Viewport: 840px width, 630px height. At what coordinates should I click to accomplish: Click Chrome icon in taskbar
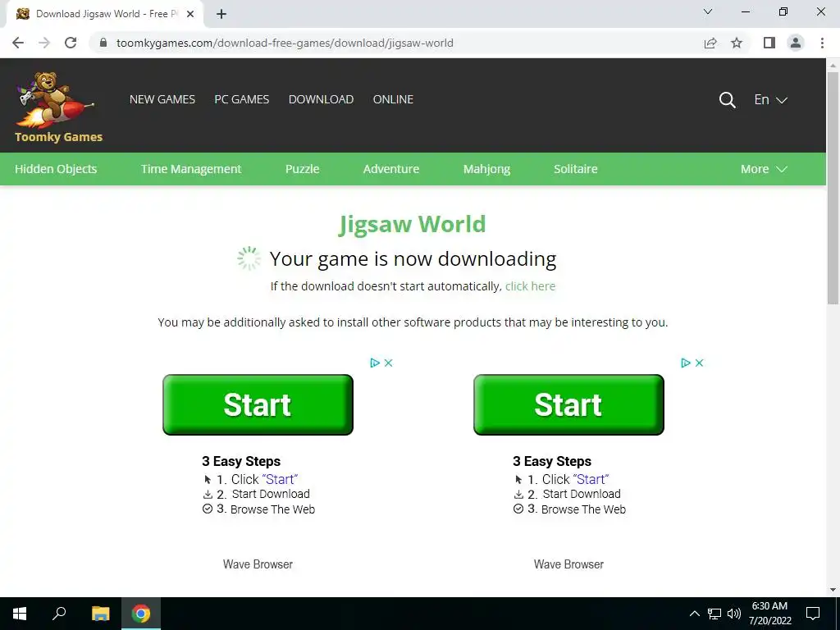(141, 614)
